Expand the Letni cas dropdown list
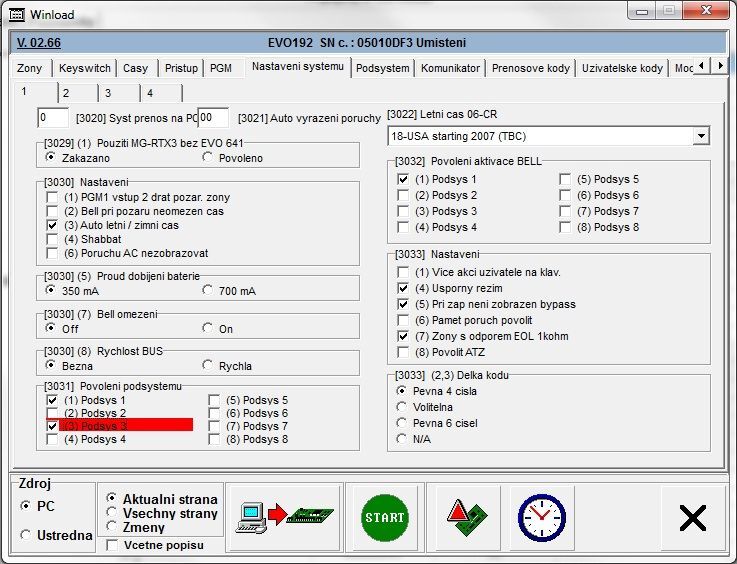This screenshot has width=737, height=564. pyautogui.click(x=699, y=135)
